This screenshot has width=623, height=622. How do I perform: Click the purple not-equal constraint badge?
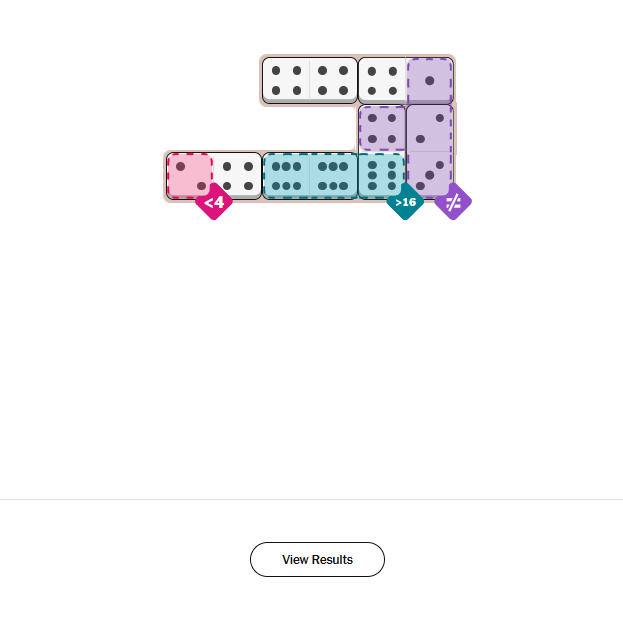click(452, 201)
